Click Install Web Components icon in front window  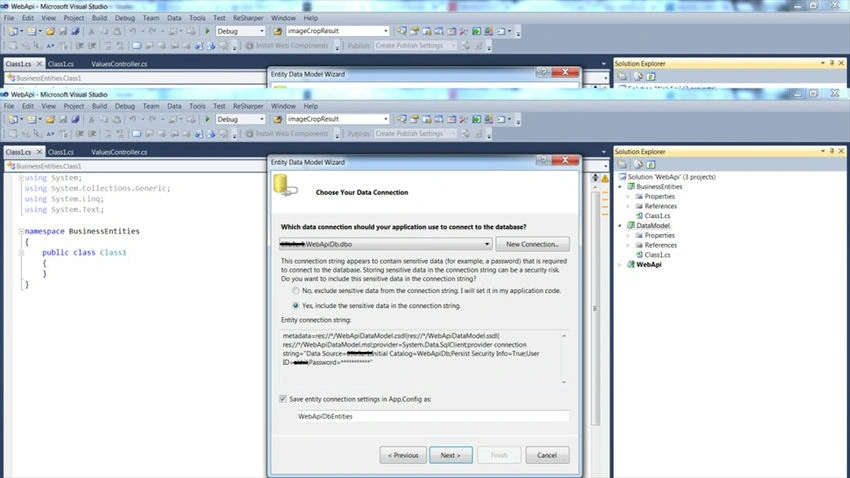[249, 133]
